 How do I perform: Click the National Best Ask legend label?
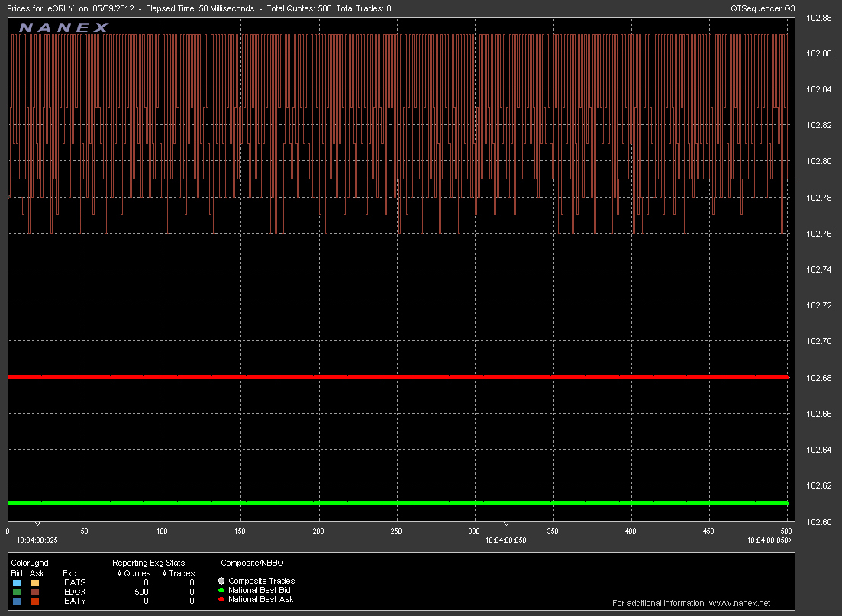tap(261, 599)
